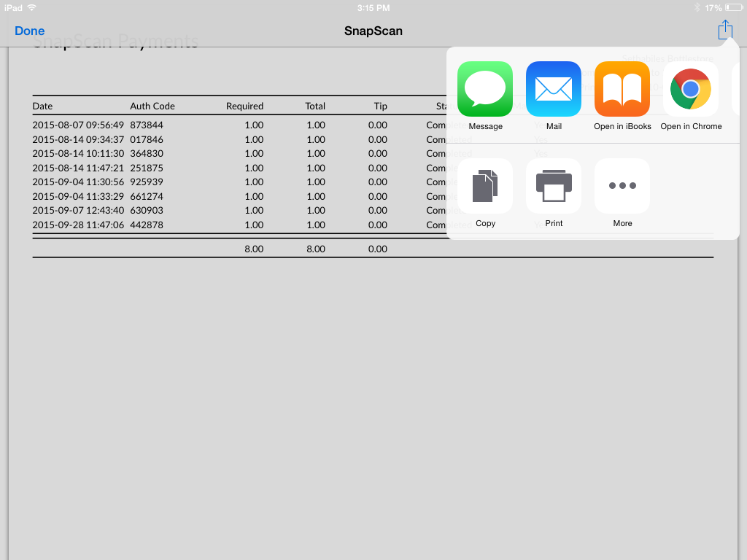Select date 2015-09-07 12:43:40
Screen dimensions: 747x560
78,211
